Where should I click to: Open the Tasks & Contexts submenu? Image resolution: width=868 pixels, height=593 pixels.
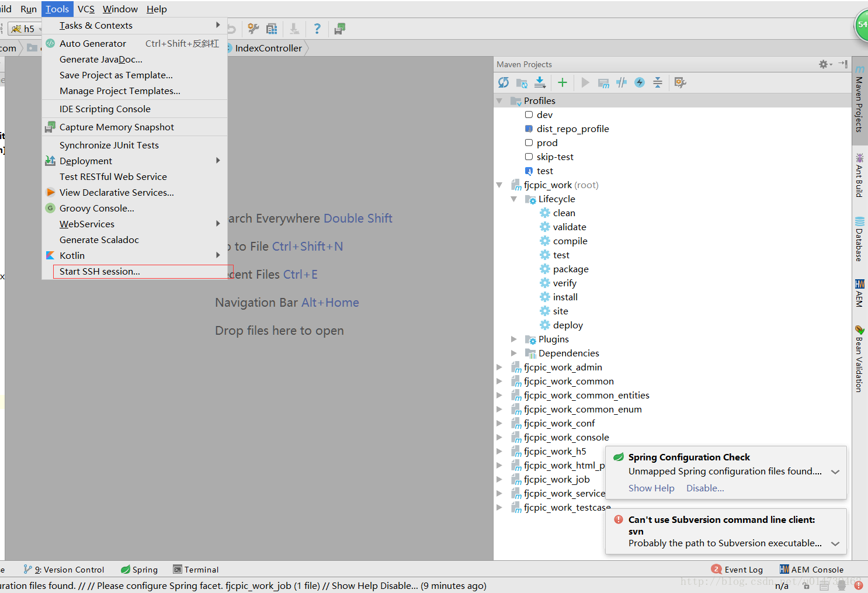tap(134, 25)
